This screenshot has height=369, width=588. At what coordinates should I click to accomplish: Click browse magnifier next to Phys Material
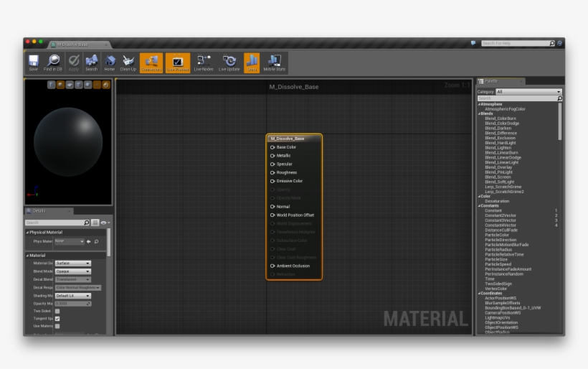click(x=96, y=241)
